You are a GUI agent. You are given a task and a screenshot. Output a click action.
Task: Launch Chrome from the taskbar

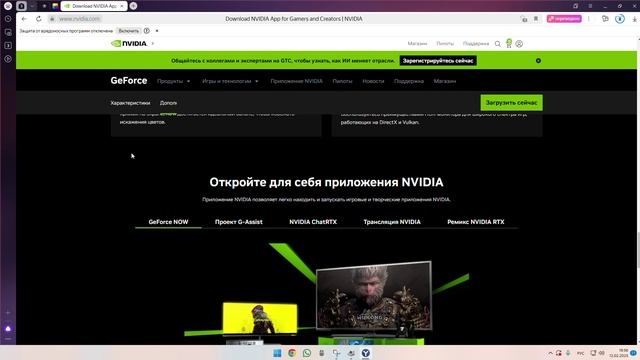pos(292,353)
